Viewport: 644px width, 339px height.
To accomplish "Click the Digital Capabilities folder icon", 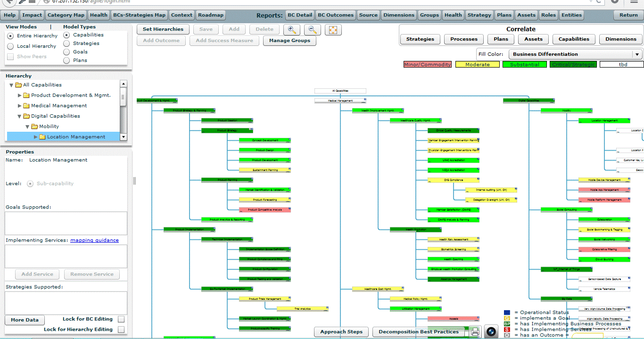I will pyautogui.click(x=26, y=116).
